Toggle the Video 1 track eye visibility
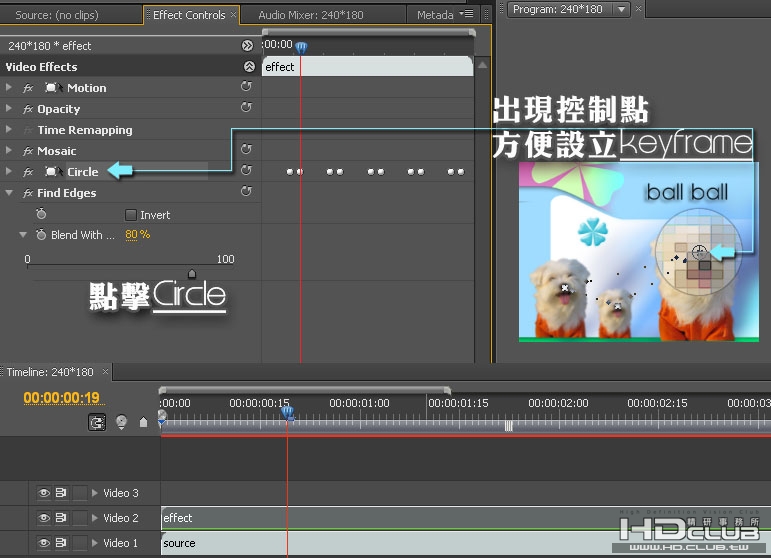 43,543
